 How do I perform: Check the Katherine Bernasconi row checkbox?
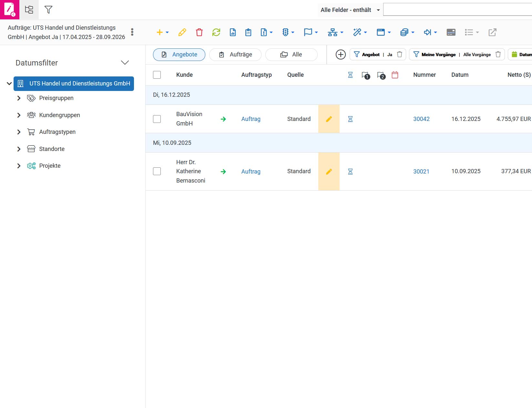pyautogui.click(x=157, y=171)
